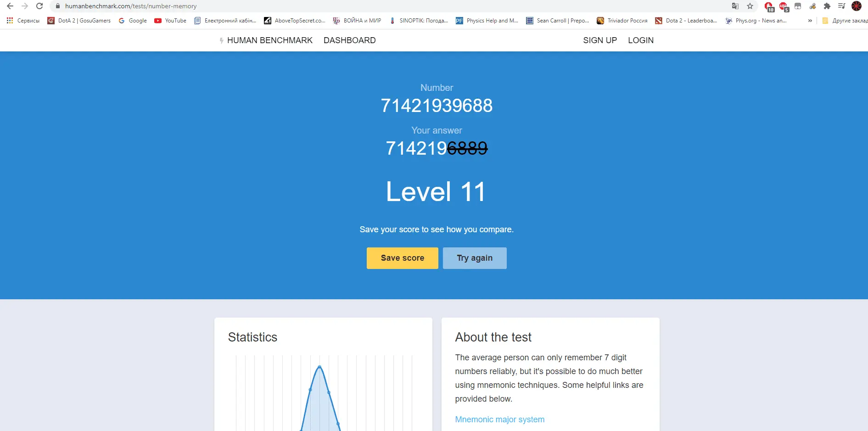Open the SIGN UP page
Image resolution: width=868 pixels, height=431 pixels.
pyautogui.click(x=600, y=40)
